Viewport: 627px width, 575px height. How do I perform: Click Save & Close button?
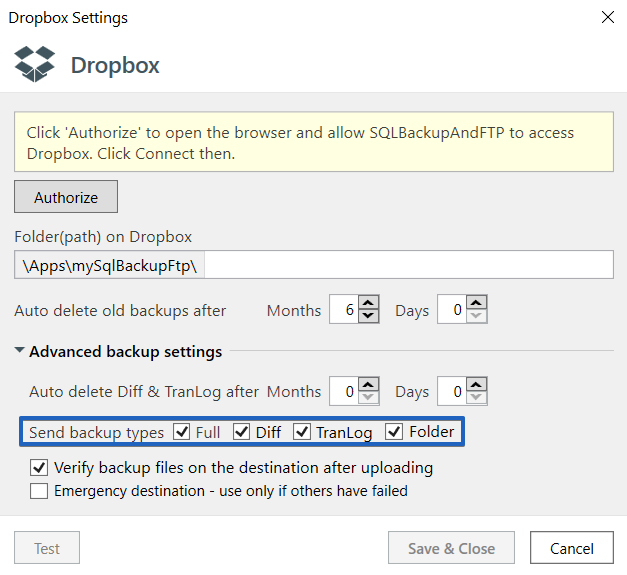tap(451, 548)
